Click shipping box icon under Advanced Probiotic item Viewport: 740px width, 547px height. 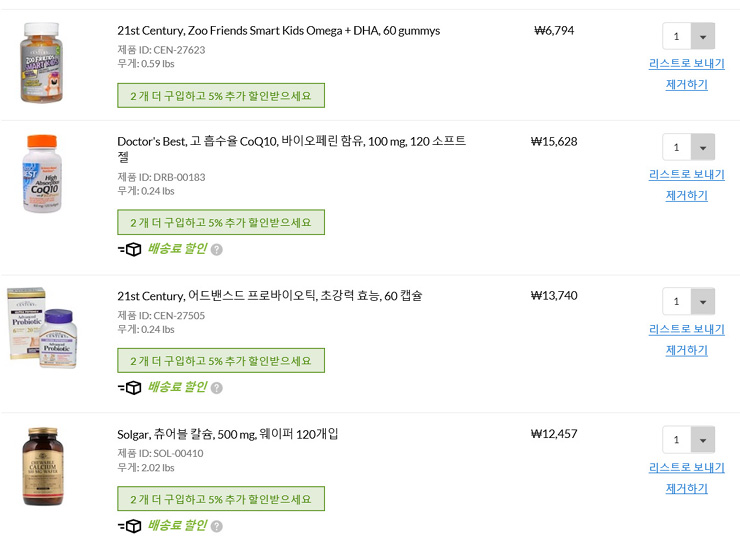pyautogui.click(x=131, y=387)
